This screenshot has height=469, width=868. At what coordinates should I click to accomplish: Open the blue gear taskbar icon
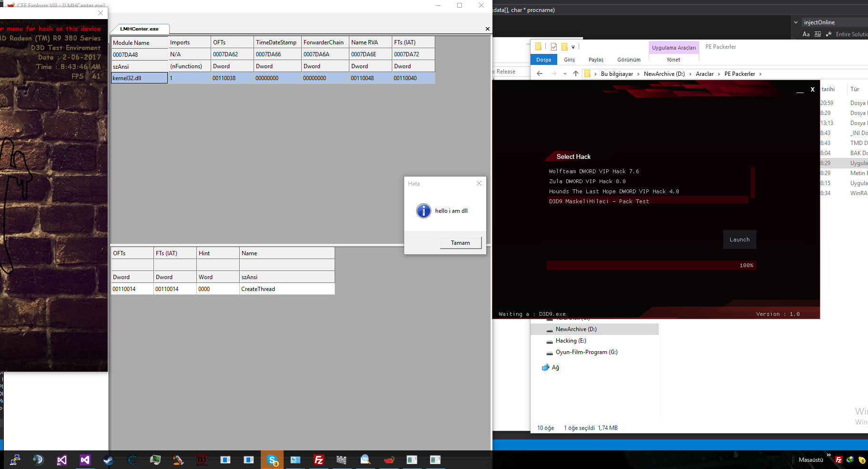132,460
